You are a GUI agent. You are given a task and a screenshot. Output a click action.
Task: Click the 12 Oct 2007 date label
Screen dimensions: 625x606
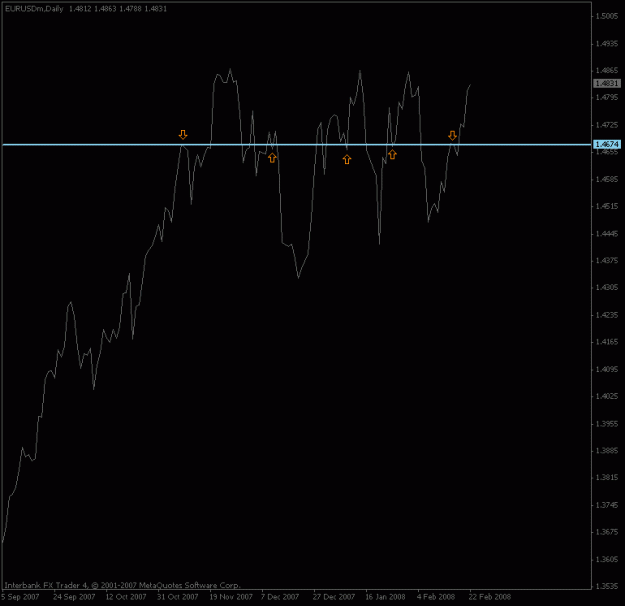[x=126, y=597]
